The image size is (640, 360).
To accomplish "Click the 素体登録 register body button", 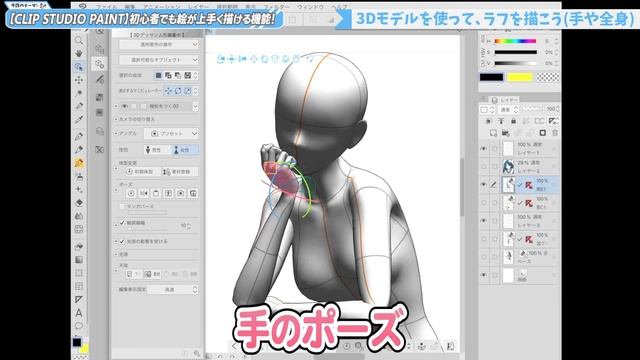I will point(180,172).
